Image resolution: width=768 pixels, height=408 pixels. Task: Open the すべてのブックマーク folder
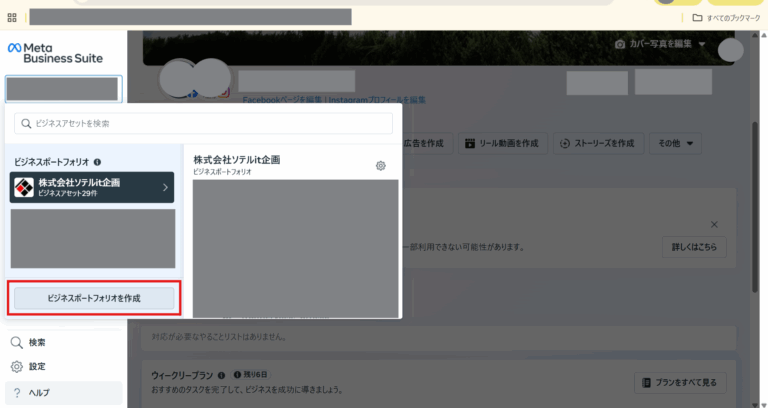[x=726, y=18]
